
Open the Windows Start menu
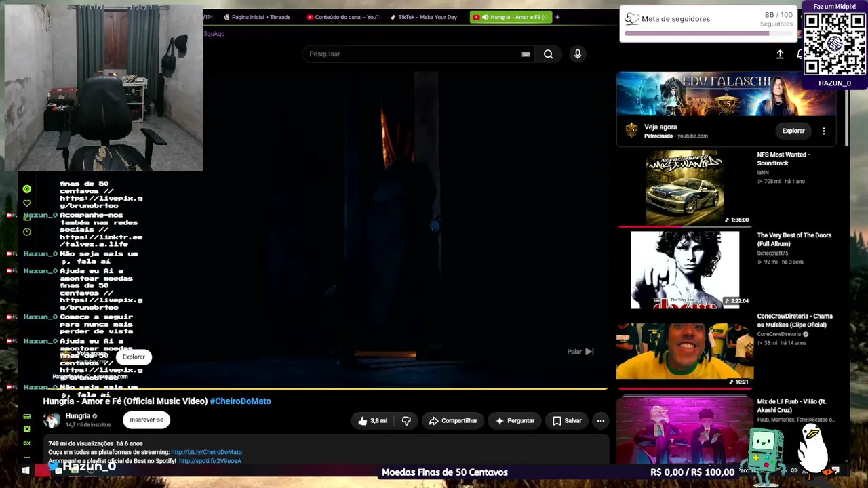click(x=26, y=470)
